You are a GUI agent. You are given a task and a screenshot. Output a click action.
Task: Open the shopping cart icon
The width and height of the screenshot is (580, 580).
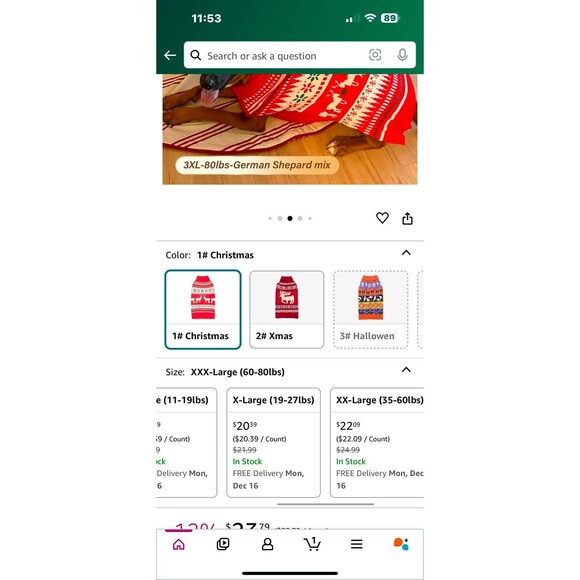312,544
